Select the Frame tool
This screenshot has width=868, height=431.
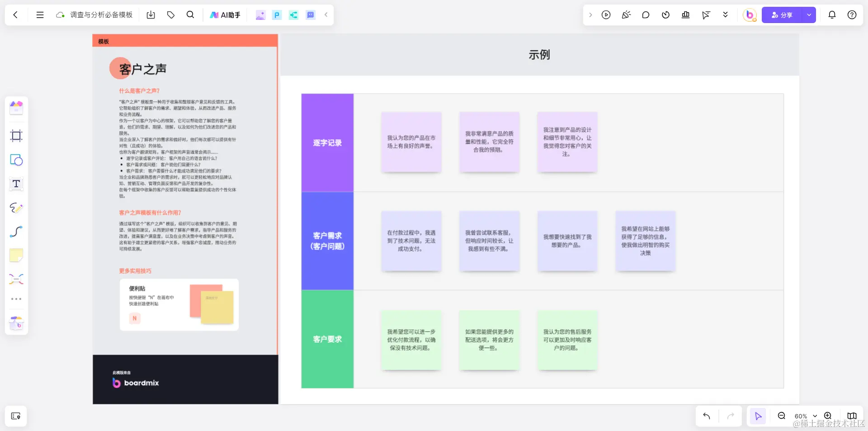(16, 136)
